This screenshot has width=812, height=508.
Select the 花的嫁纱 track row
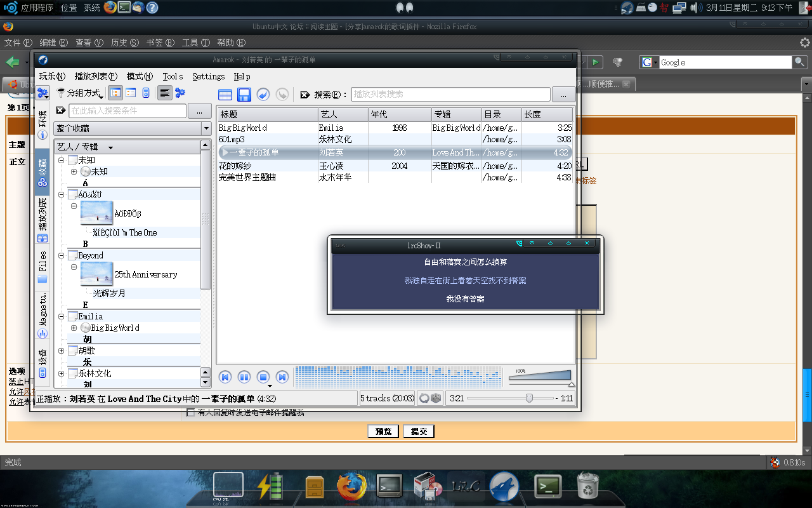pyautogui.click(x=395, y=166)
